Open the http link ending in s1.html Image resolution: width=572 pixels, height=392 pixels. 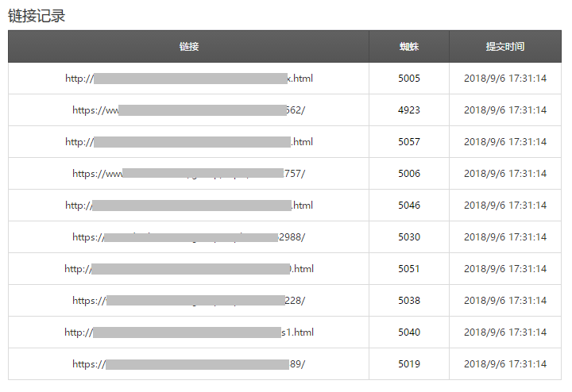189,332
